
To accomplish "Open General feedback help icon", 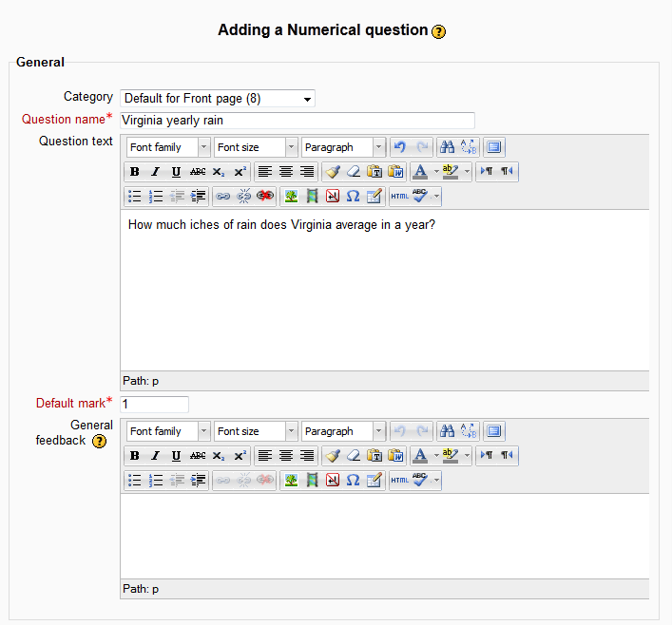I will 99,441.
